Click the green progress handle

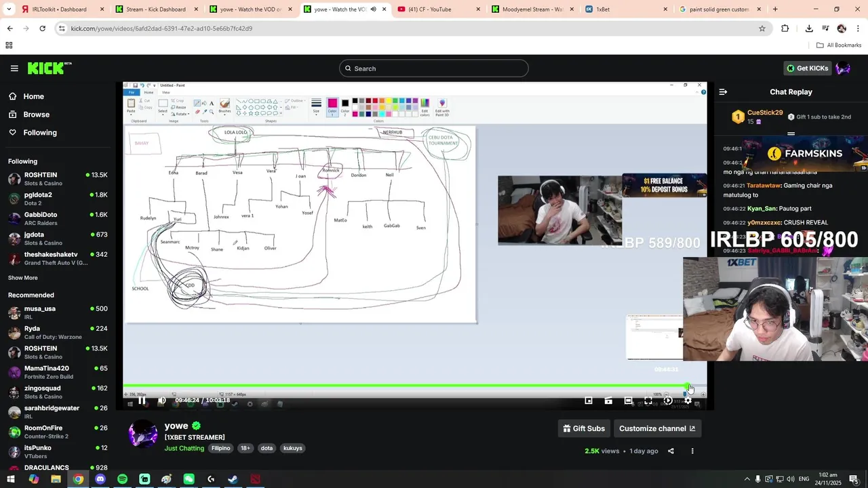(x=688, y=386)
